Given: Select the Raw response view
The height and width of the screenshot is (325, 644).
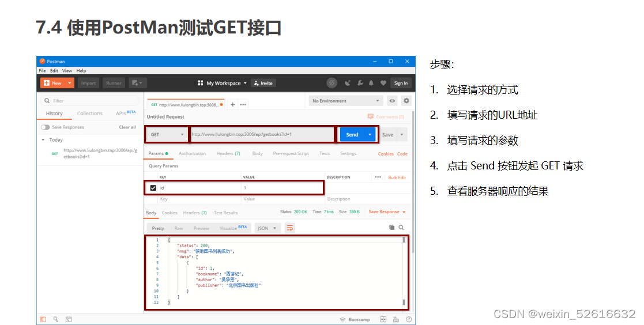Looking at the screenshot, I should pyautogui.click(x=179, y=228).
